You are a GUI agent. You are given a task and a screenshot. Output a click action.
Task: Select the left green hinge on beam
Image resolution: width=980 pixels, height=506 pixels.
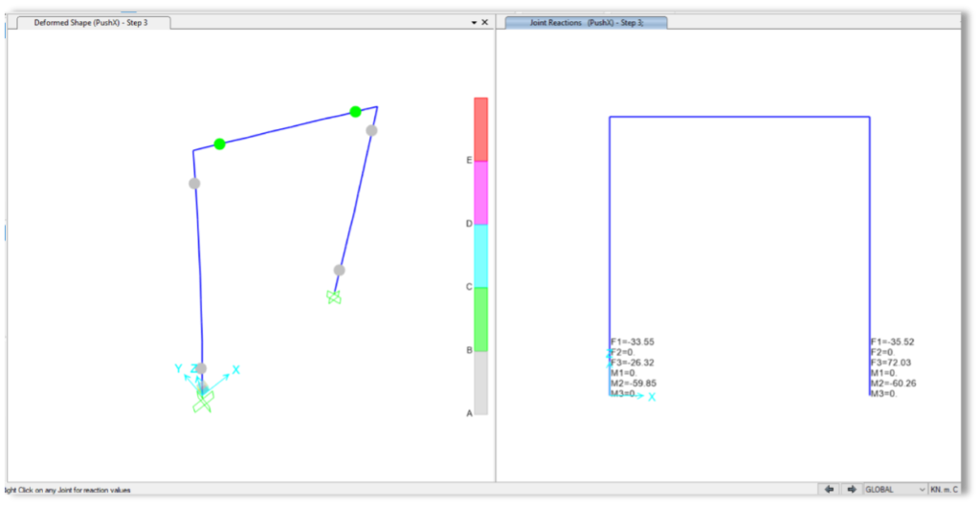click(219, 144)
